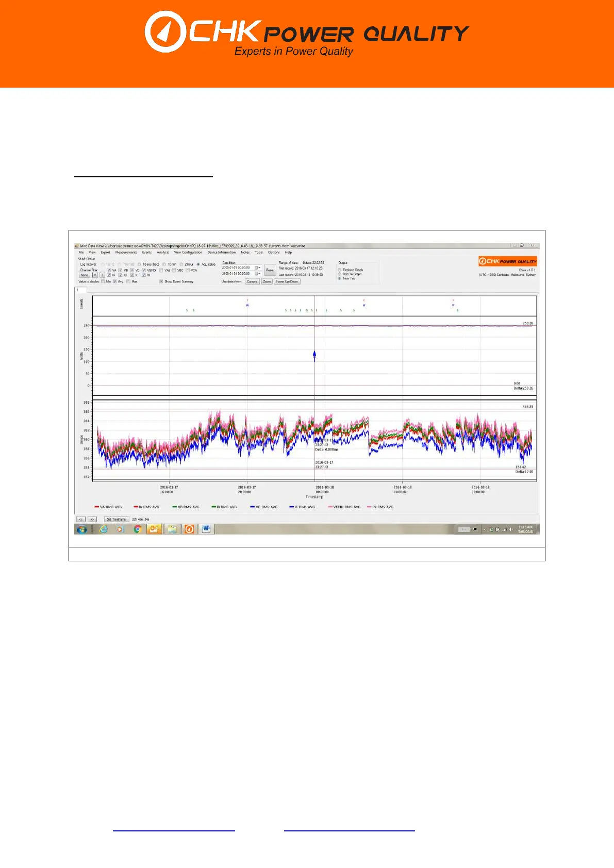The height and width of the screenshot is (868, 614).
Task: Click the Zoom button
Action: [x=267, y=281]
